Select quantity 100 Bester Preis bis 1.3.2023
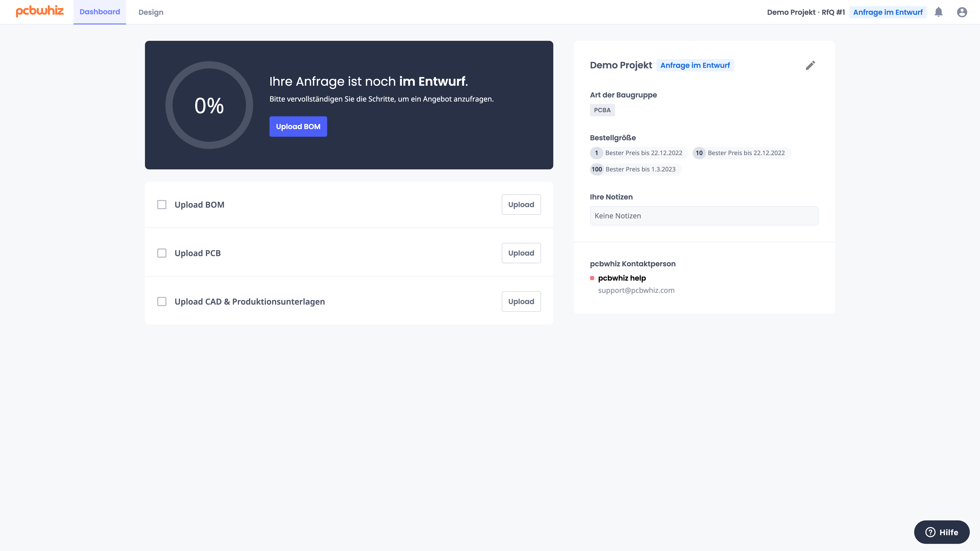Viewport: 980px width, 551px height. click(635, 169)
